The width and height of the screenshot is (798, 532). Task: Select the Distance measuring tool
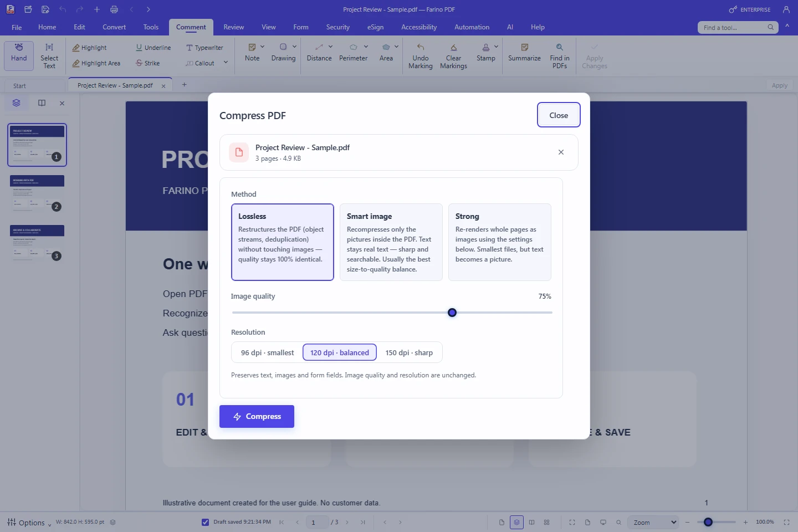[x=319, y=53]
